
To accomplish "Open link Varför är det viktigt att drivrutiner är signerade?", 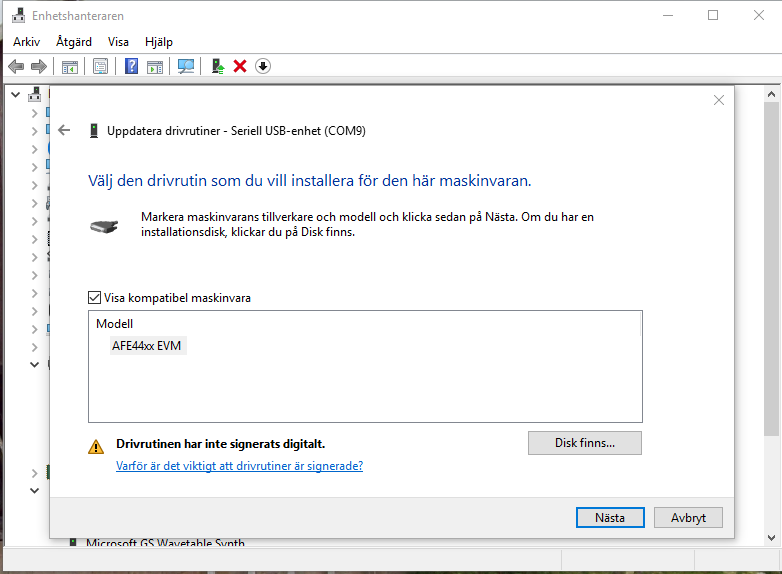I will (239, 466).
